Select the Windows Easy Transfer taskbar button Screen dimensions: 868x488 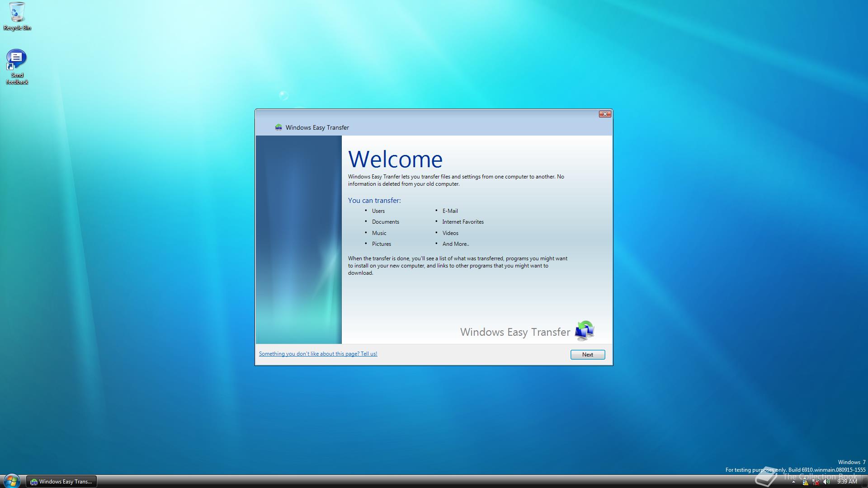61,482
